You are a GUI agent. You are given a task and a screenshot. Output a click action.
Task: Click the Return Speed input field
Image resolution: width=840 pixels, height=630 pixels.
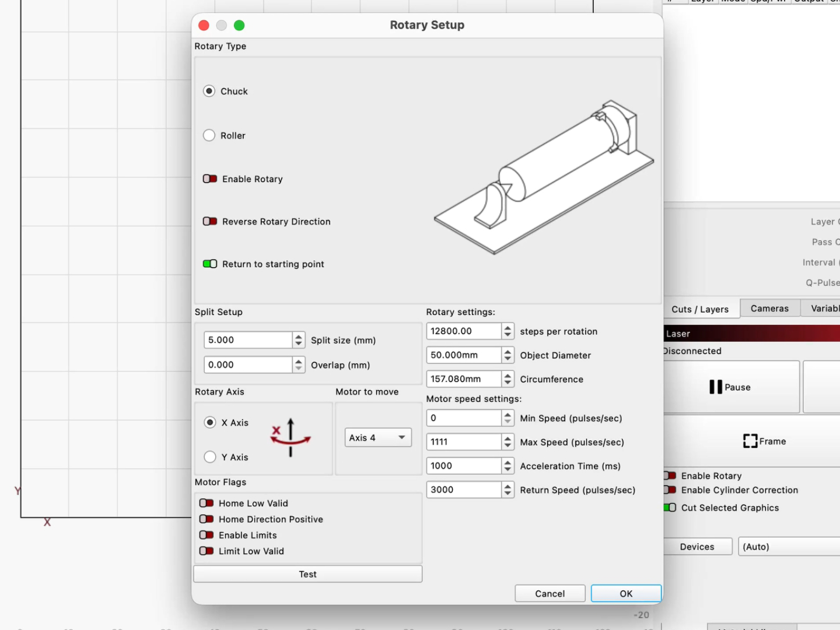pos(464,489)
